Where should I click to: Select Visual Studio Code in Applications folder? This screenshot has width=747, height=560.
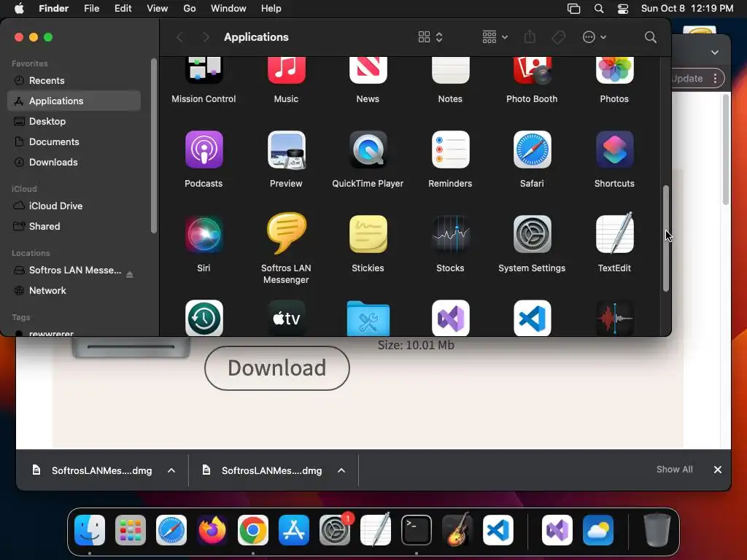(x=532, y=318)
